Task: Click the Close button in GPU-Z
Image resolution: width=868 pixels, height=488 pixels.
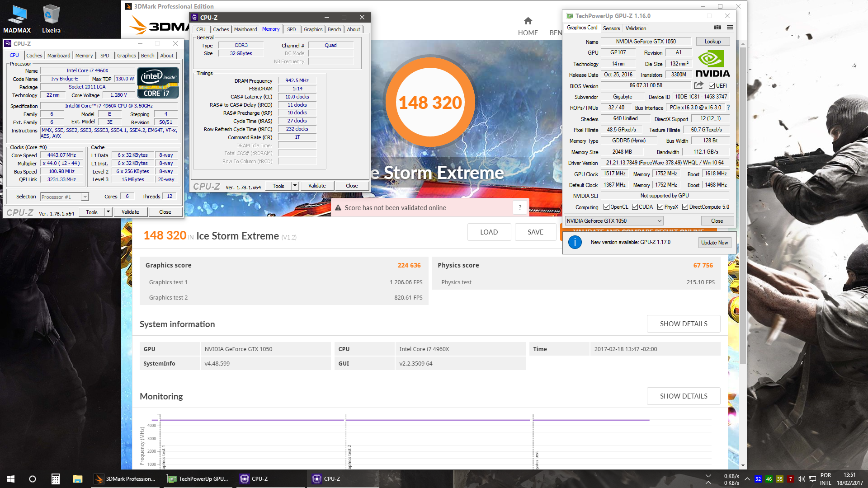Action: pyautogui.click(x=717, y=221)
